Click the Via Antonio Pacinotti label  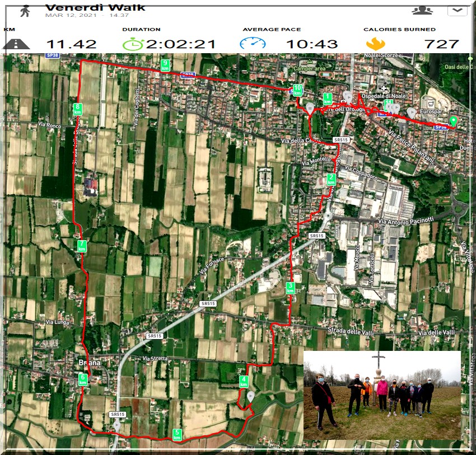(406, 221)
